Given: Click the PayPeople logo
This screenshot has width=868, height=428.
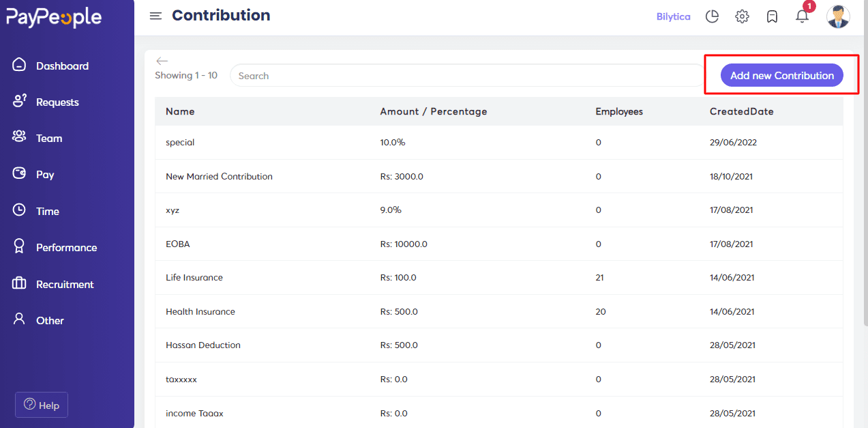Looking at the screenshot, I should pos(54,17).
